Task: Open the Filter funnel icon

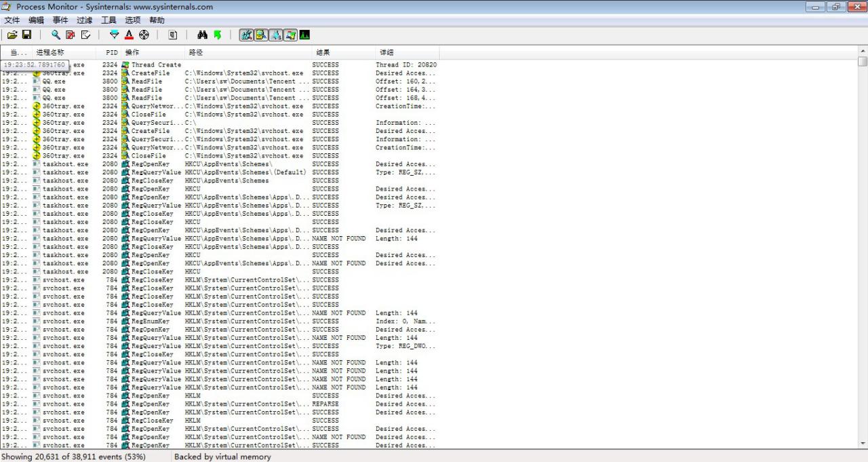Action: (114, 35)
